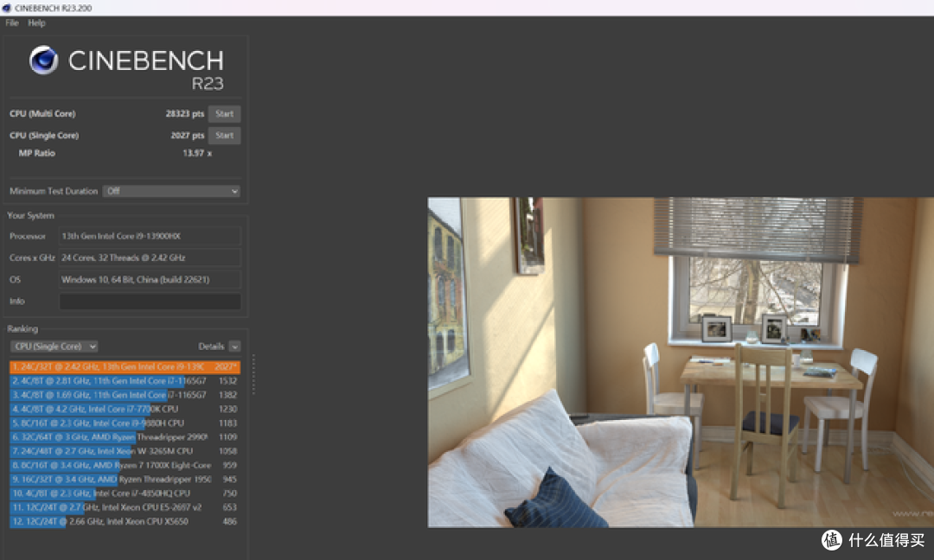Toggle the Details box in Ranking
The width and height of the screenshot is (934, 560).
tap(234, 347)
